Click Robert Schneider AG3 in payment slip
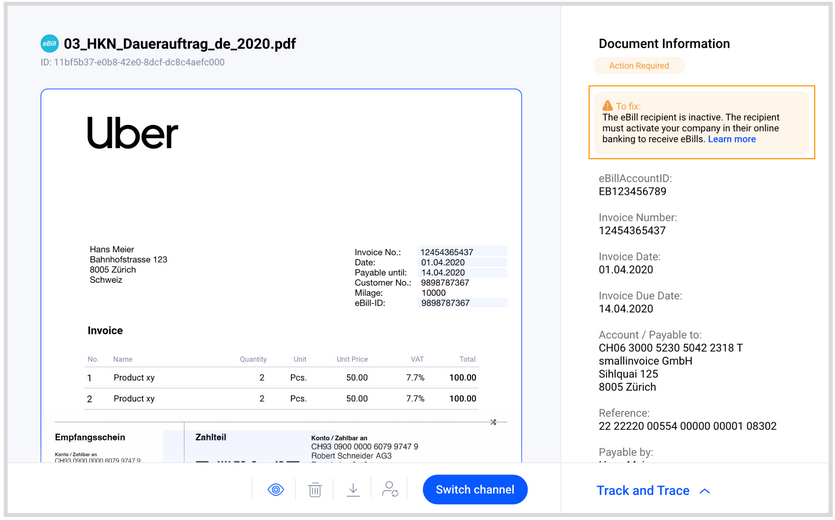835x520 pixels. (x=351, y=456)
